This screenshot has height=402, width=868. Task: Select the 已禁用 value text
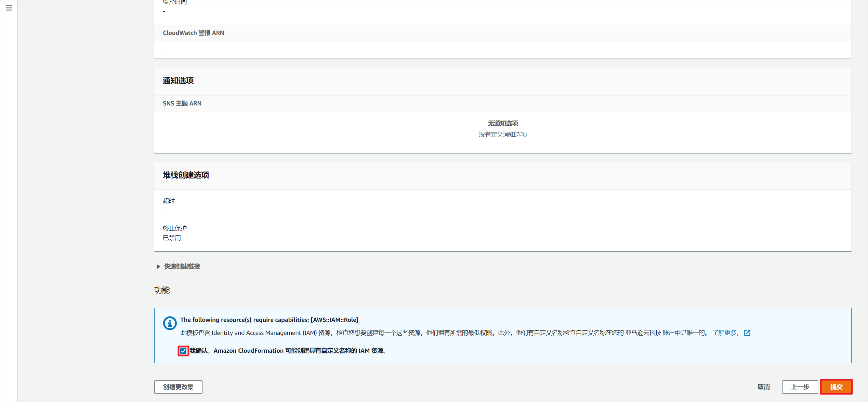pyautogui.click(x=172, y=238)
